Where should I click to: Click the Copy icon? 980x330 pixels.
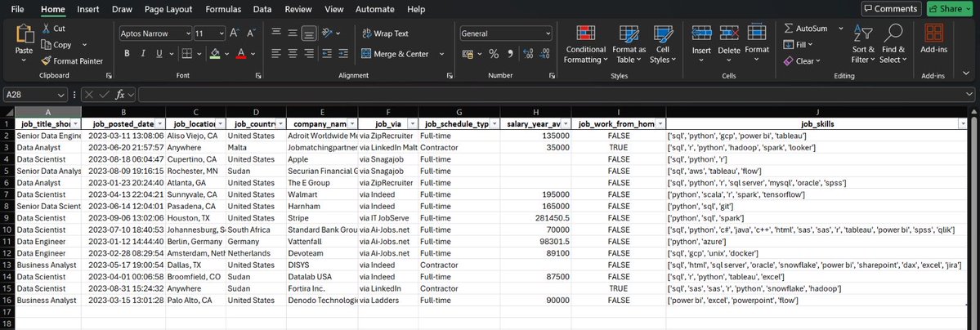coord(47,44)
